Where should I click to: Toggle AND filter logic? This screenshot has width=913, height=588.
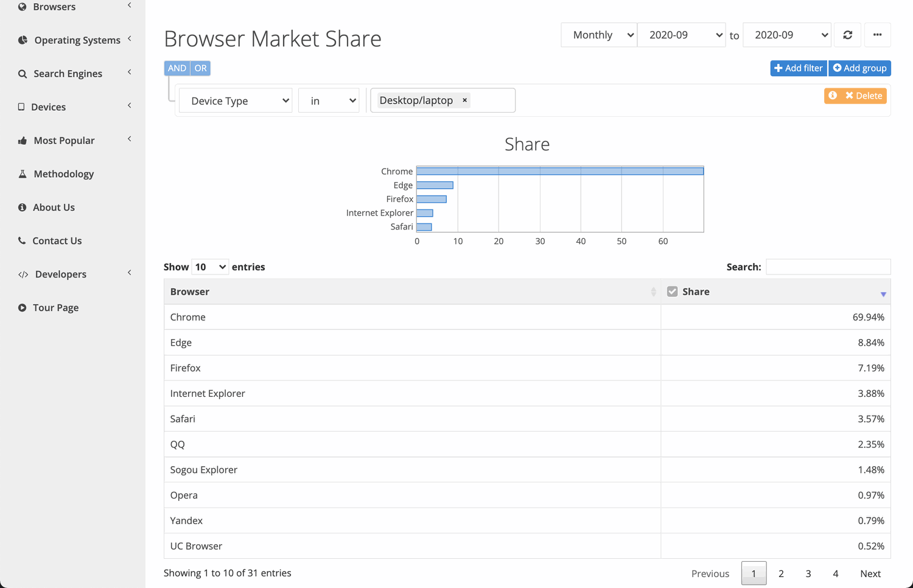pyautogui.click(x=177, y=68)
